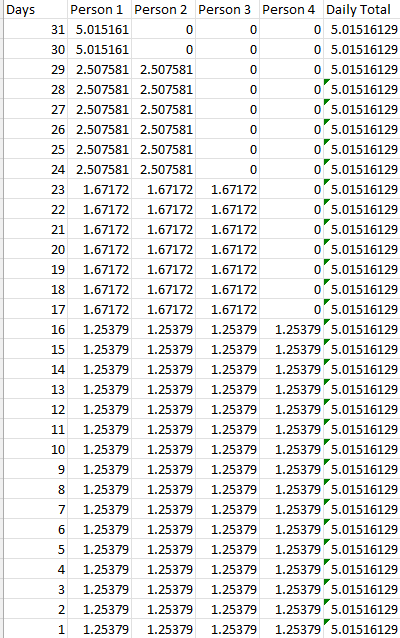Click Daily Total in day 16 row
Image resolution: width=400 pixels, height=638 pixels.
pyautogui.click(x=362, y=329)
